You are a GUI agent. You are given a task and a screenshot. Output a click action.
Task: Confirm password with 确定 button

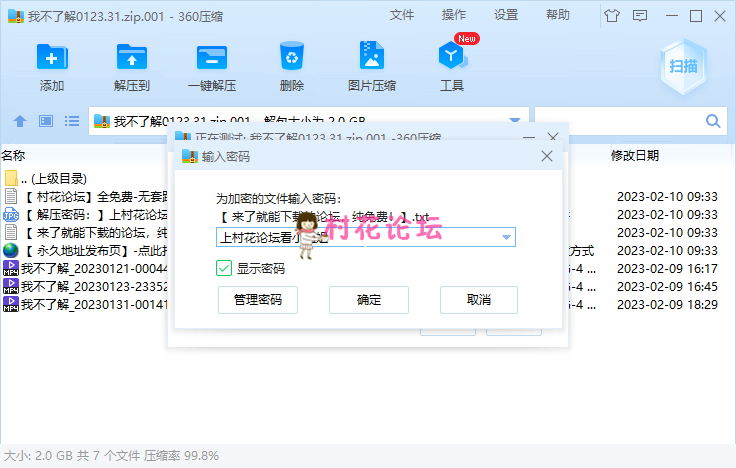pyautogui.click(x=369, y=299)
